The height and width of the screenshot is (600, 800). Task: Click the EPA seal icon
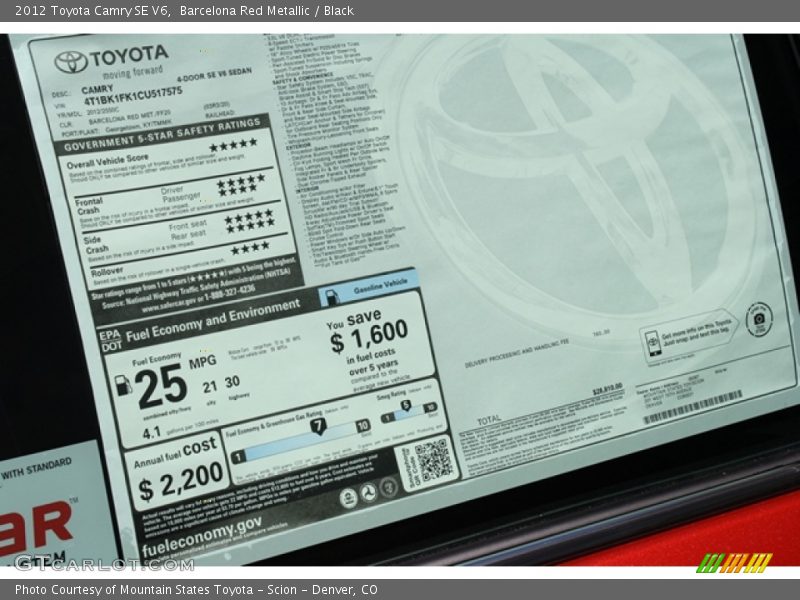tap(348, 497)
